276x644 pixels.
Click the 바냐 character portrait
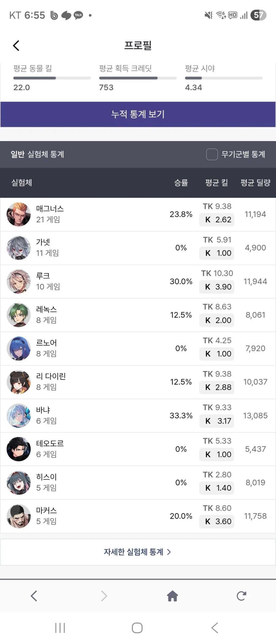[18, 416]
